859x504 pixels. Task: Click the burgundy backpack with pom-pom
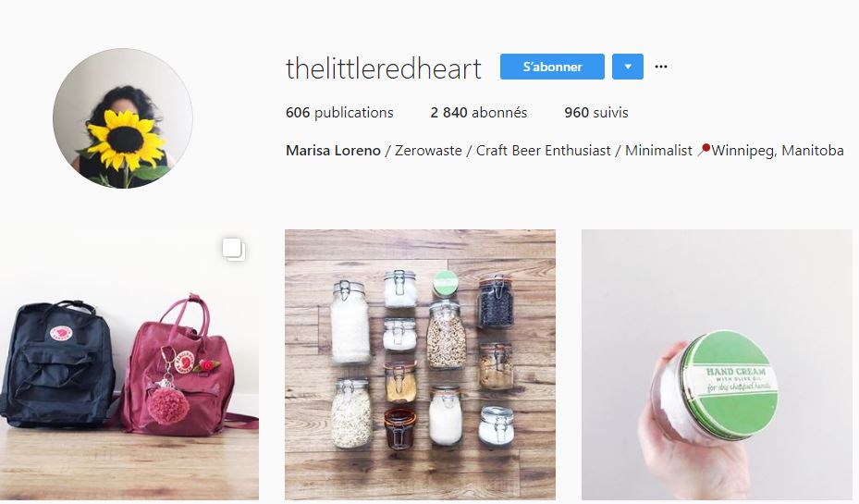tap(178, 366)
